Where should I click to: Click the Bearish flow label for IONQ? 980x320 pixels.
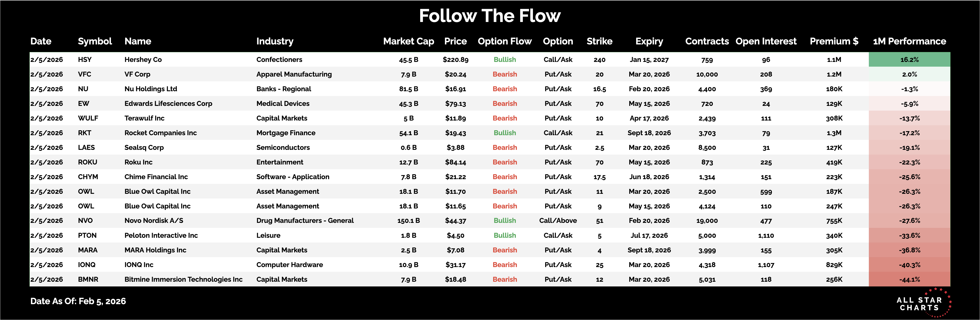pos(504,265)
